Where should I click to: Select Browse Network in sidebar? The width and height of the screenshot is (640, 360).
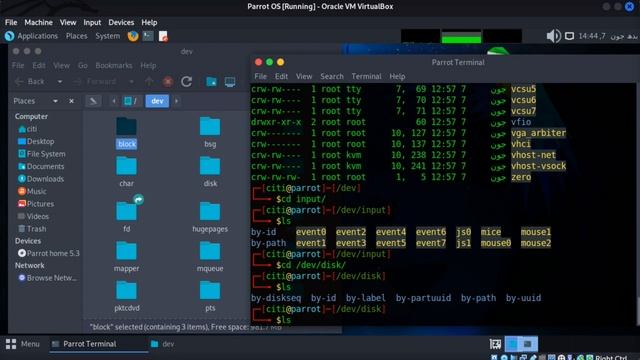click(x=47, y=278)
